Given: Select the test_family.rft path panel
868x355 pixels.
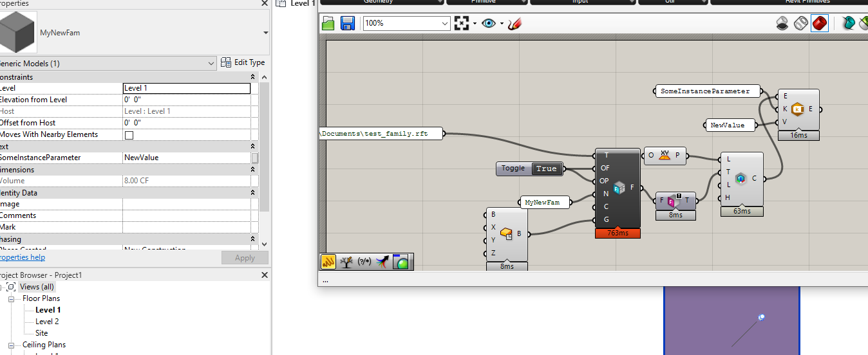Looking at the screenshot, I should click(x=382, y=134).
